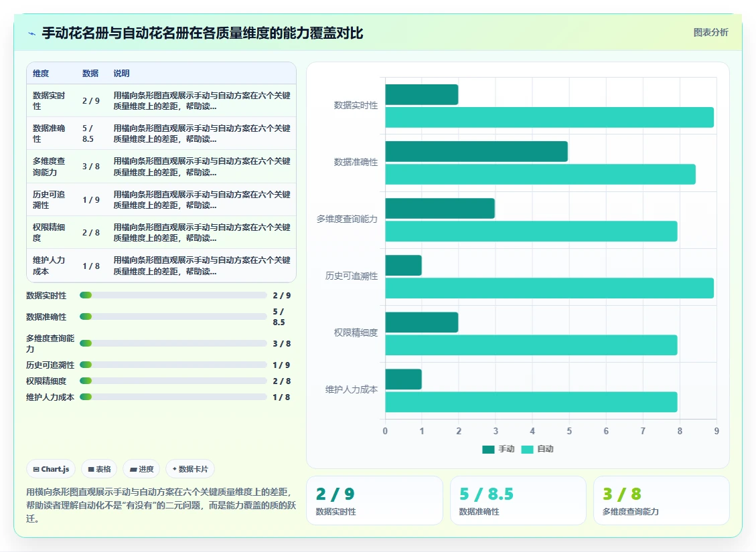Click the 2 / 8 table cell
This screenshot has height=552, width=756.
coord(90,232)
